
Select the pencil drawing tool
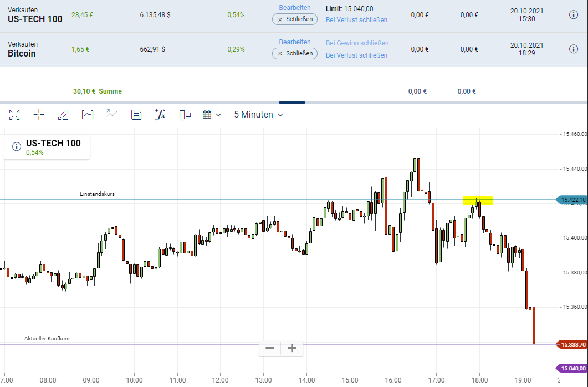(63, 115)
